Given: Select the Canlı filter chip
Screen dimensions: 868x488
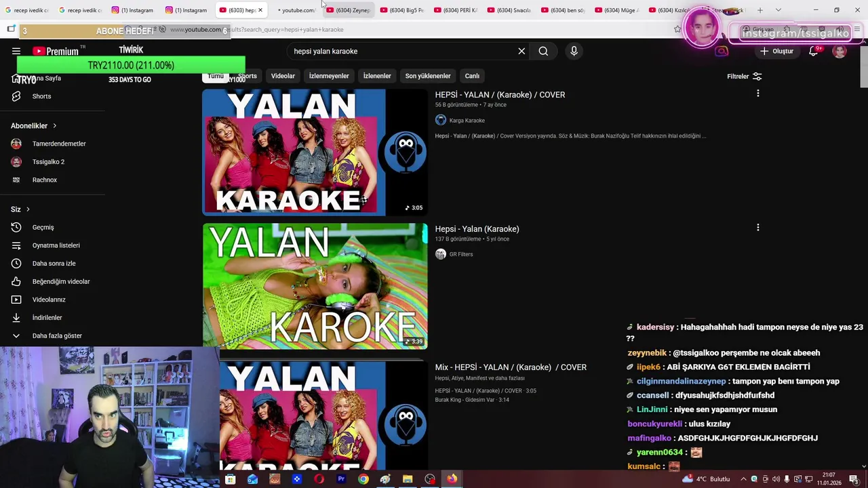Looking at the screenshot, I should click(472, 76).
